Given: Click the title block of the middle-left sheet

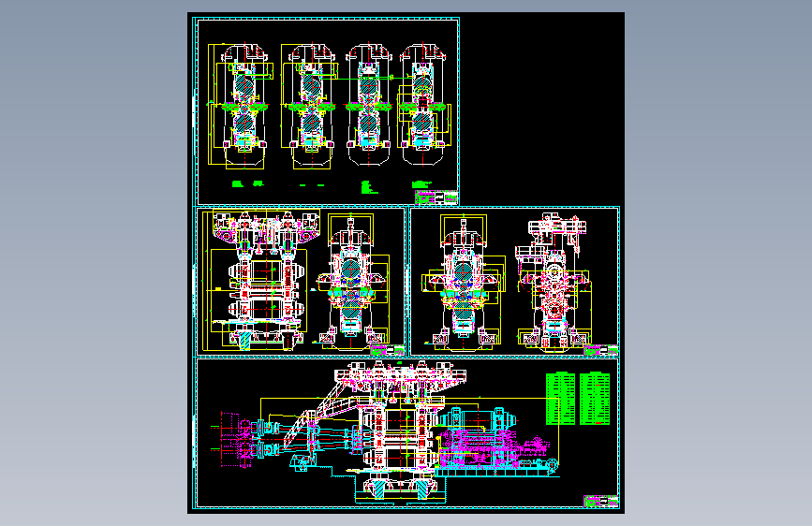Looking at the screenshot, I should point(387,350).
